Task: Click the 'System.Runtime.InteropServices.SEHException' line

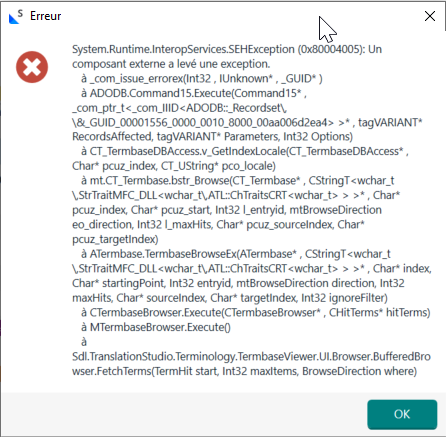Action: [227, 49]
